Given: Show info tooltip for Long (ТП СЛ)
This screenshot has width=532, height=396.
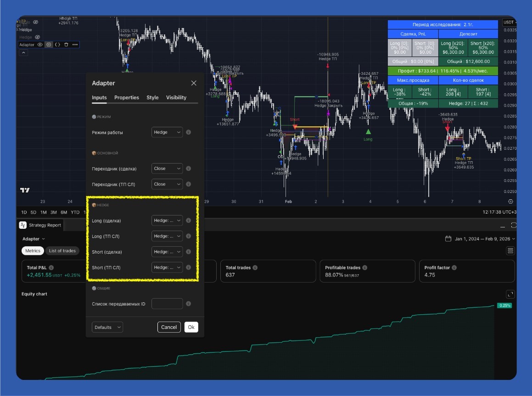Looking at the screenshot, I should tap(188, 236).
